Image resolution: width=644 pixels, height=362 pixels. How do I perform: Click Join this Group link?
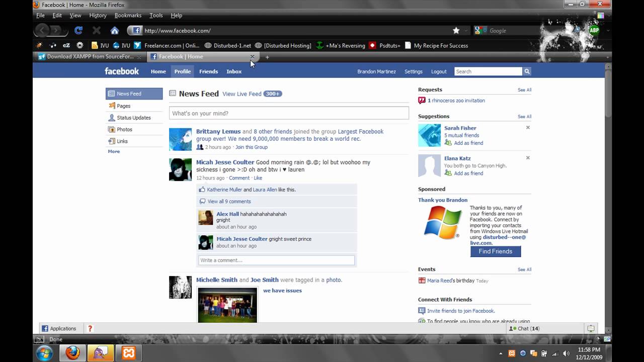[x=252, y=147]
